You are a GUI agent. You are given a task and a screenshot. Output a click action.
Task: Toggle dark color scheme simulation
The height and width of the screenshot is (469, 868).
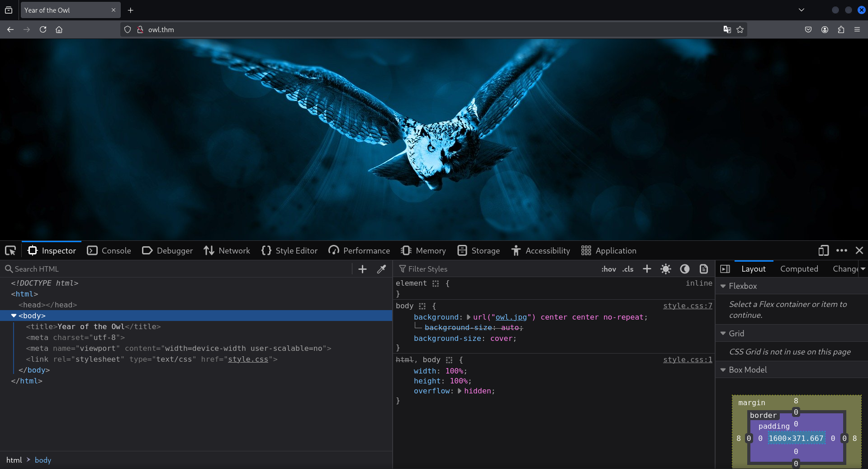685,269
